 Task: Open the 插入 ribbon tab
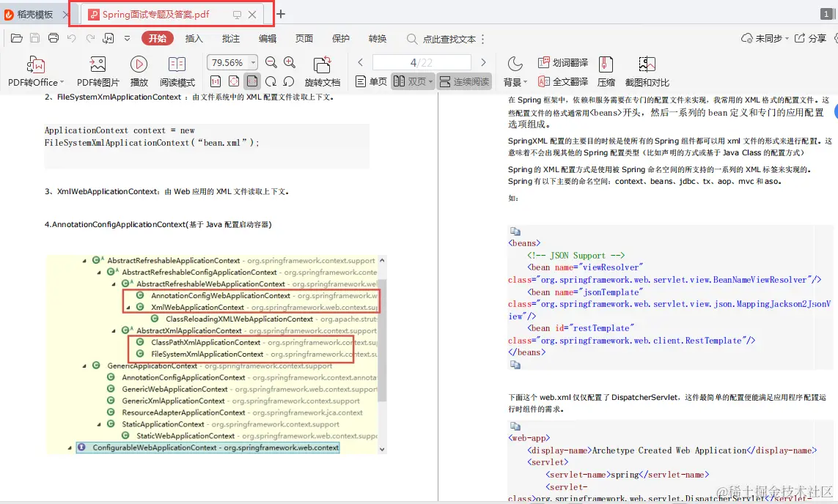(x=194, y=38)
